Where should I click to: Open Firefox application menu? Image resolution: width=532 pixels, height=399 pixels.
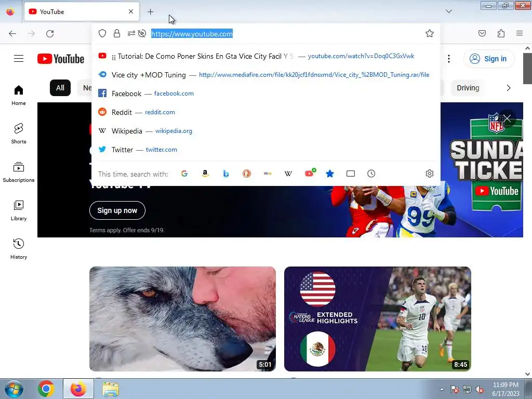tap(520, 33)
